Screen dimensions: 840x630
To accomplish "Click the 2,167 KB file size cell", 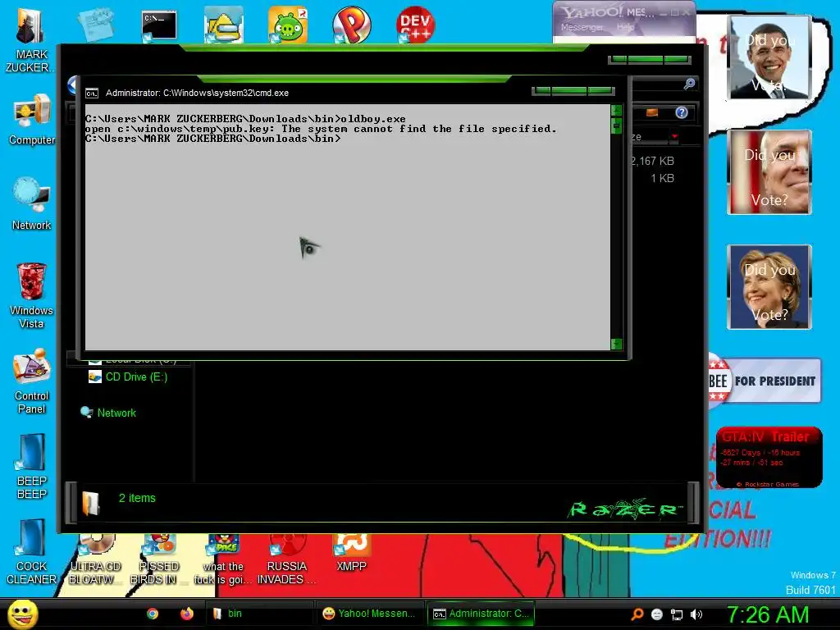I will click(652, 161).
